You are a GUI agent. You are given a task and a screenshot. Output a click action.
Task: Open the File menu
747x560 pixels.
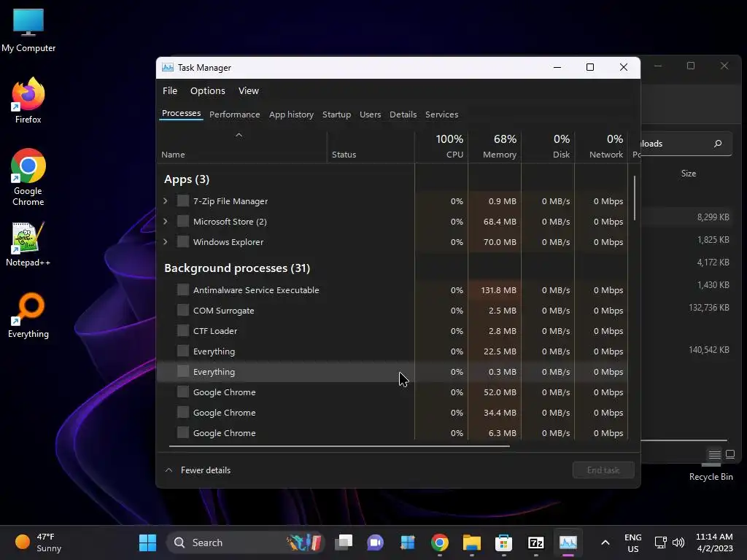pyautogui.click(x=169, y=90)
